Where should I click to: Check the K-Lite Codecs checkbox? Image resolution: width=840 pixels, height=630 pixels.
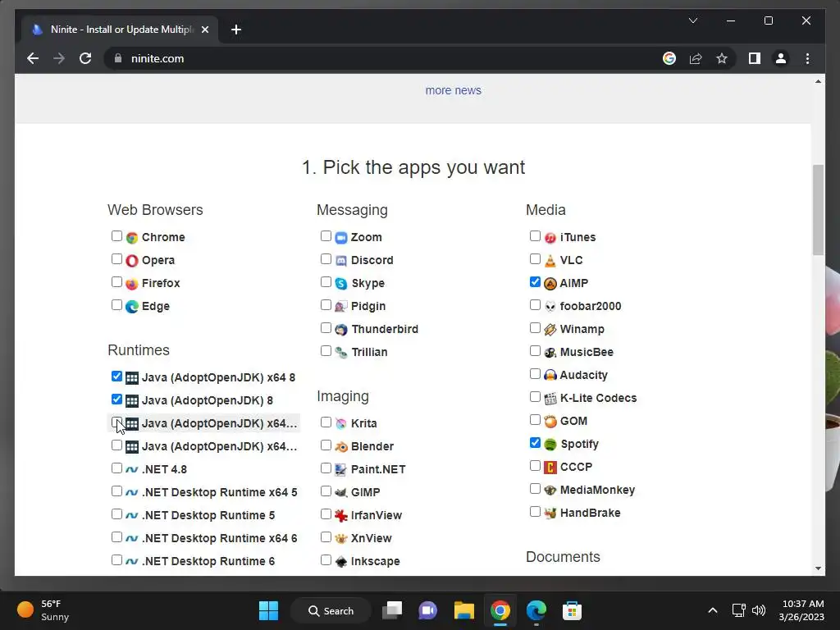(x=535, y=396)
